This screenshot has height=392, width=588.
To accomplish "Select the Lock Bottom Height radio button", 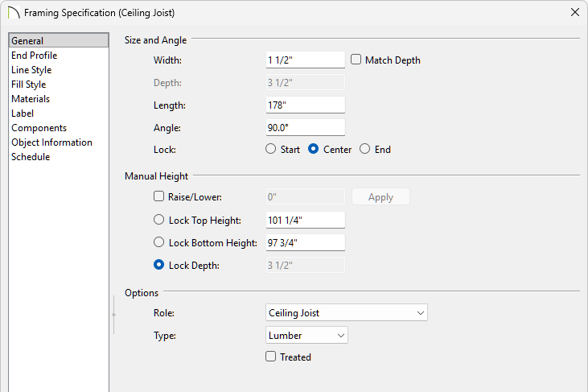I will 159,242.
